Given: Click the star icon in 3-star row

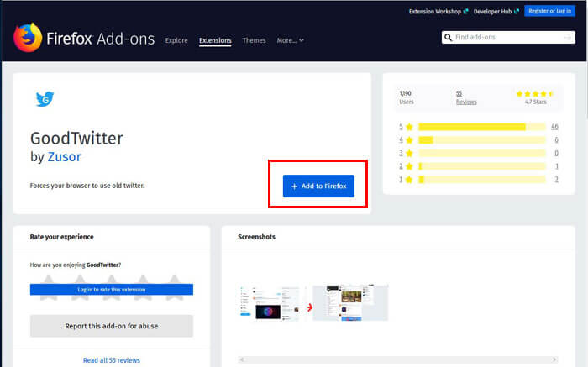Looking at the screenshot, I should tap(410, 153).
